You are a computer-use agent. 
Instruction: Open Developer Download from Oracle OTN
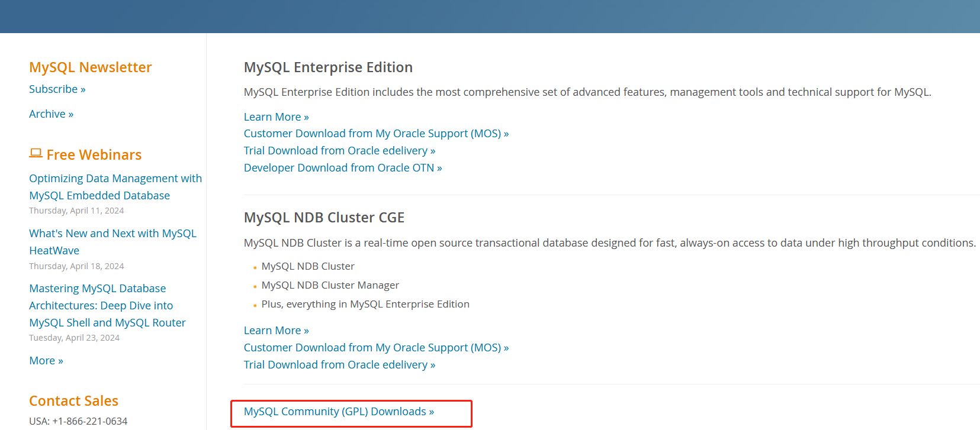tap(343, 168)
